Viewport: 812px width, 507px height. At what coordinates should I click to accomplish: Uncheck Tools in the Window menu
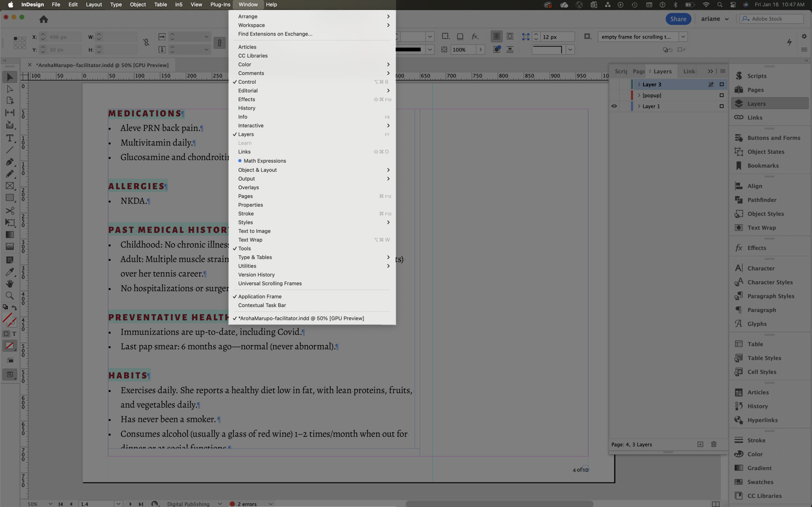point(244,248)
